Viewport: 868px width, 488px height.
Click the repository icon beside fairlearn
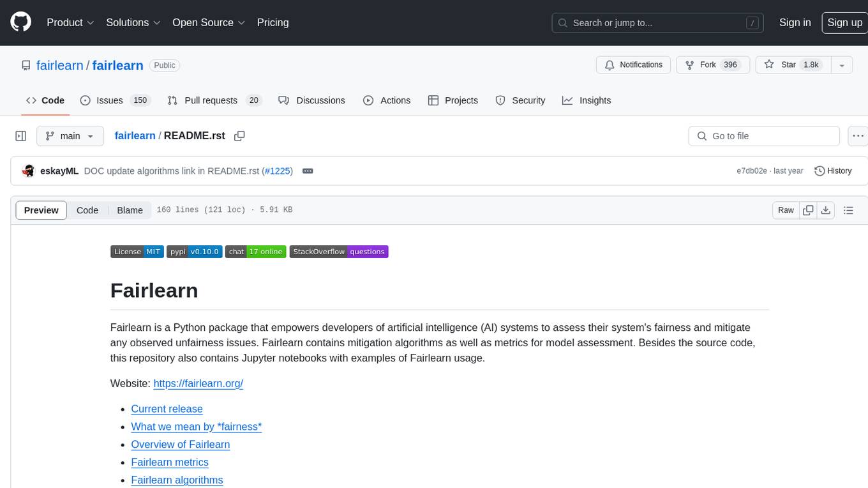26,65
